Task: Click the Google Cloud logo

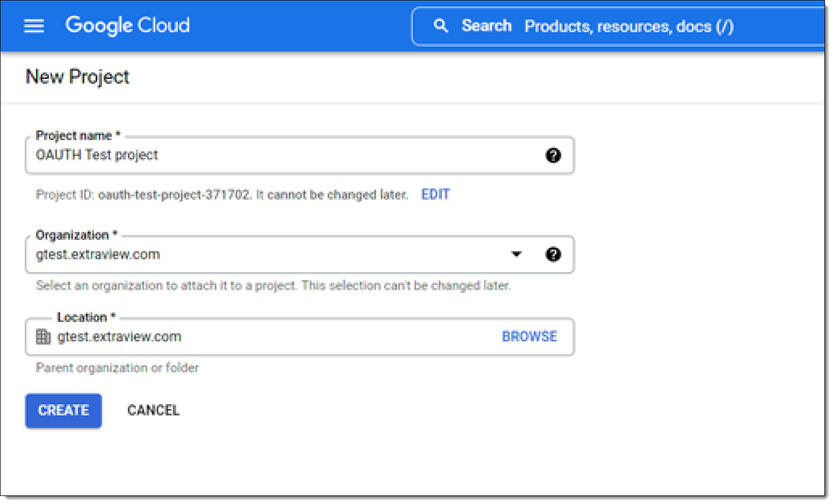Action: click(x=127, y=25)
